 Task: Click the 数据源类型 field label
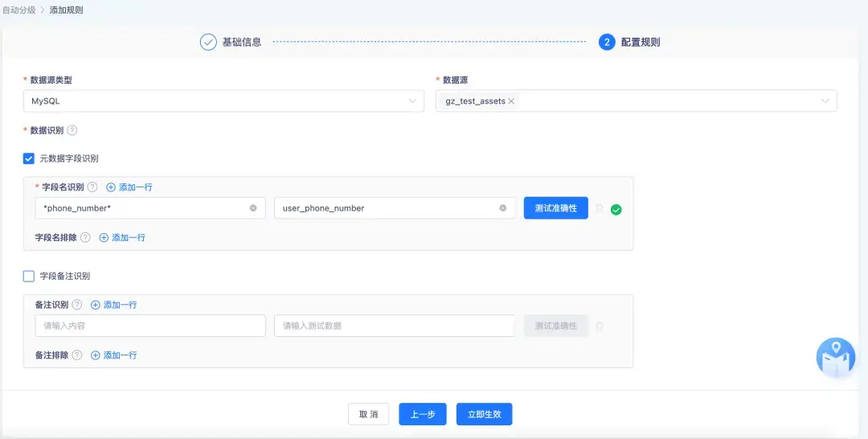51,80
